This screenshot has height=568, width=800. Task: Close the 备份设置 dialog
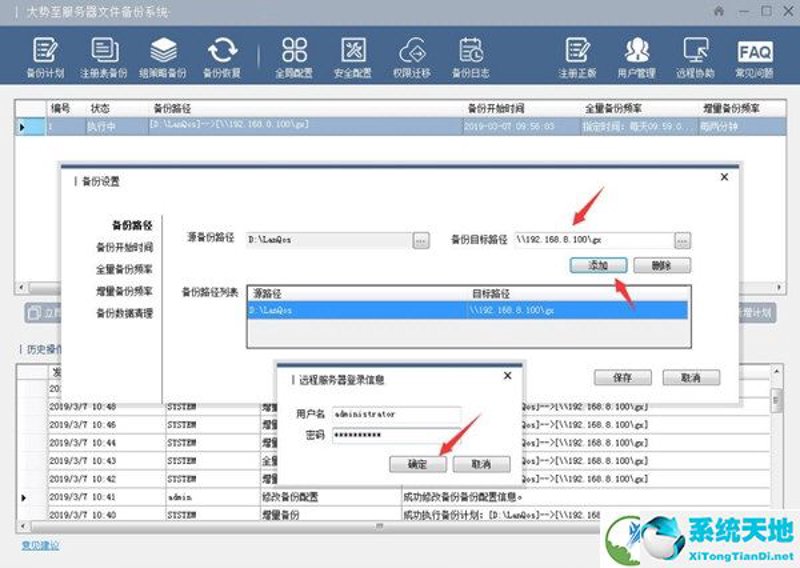click(x=724, y=177)
